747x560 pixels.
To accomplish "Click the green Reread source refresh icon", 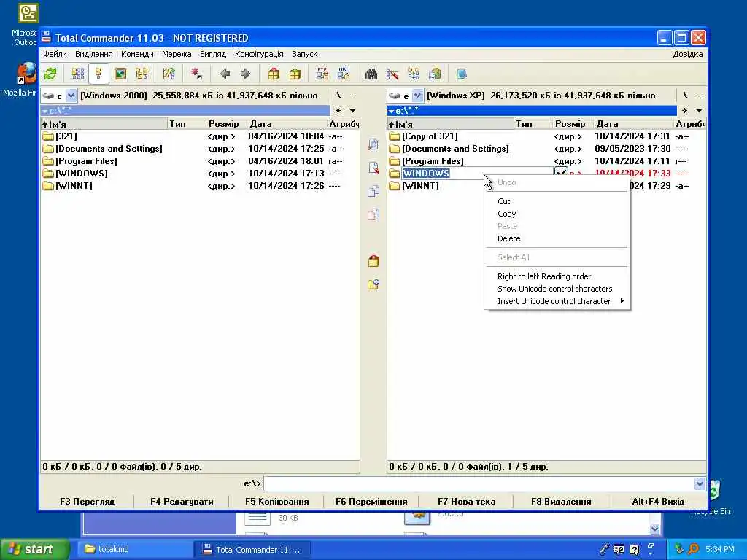I will 50,74.
